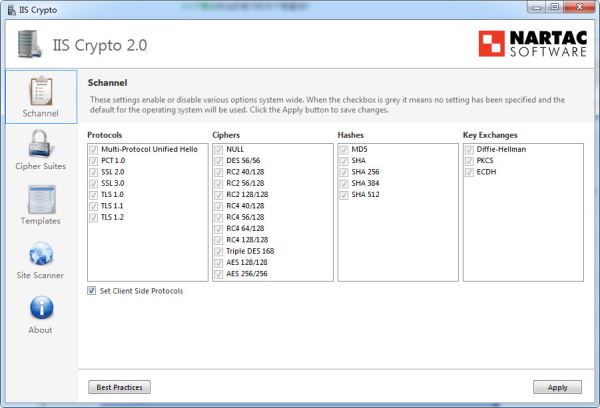Toggle the TLS 1.0 protocol checkbox
Viewport: 600px width, 408px height.
click(93, 195)
